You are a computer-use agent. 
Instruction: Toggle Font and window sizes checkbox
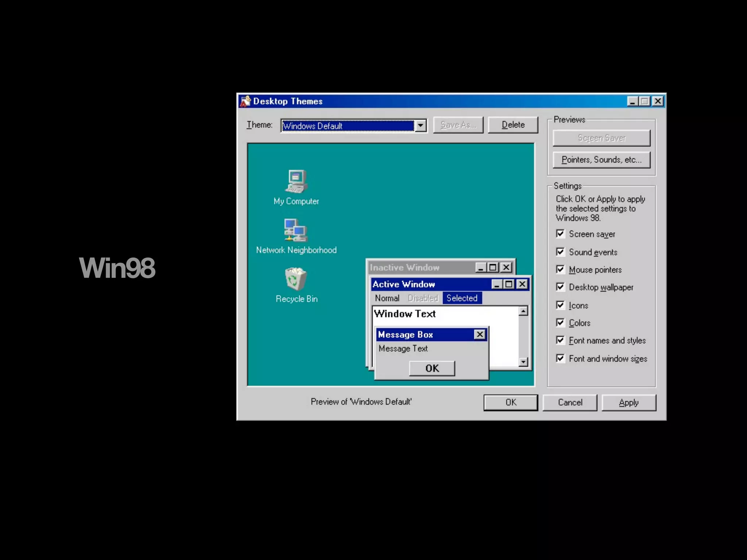tap(560, 358)
